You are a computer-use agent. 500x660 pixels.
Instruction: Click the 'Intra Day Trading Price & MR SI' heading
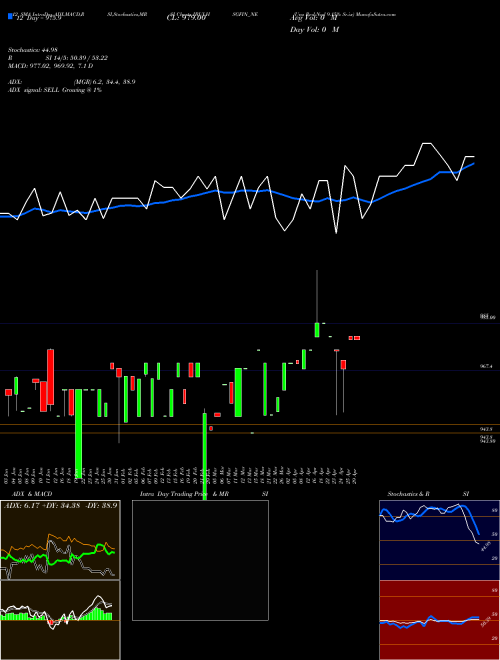[204, 494]
